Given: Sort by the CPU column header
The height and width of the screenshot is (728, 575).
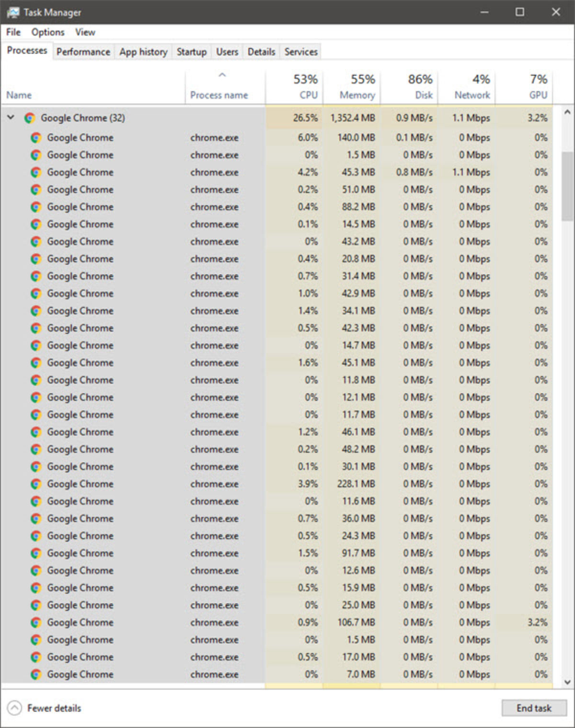Looking at the screenshot, I should (x=294, y=87).
